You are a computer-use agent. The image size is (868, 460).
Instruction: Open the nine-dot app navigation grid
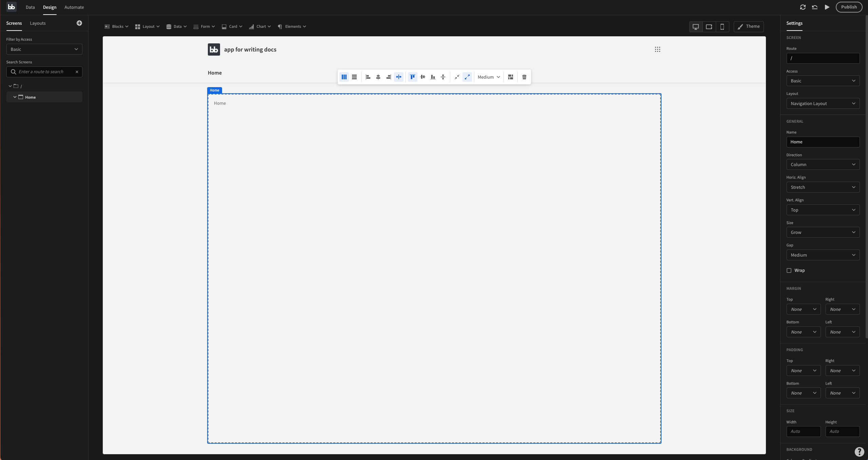[657, 49]
